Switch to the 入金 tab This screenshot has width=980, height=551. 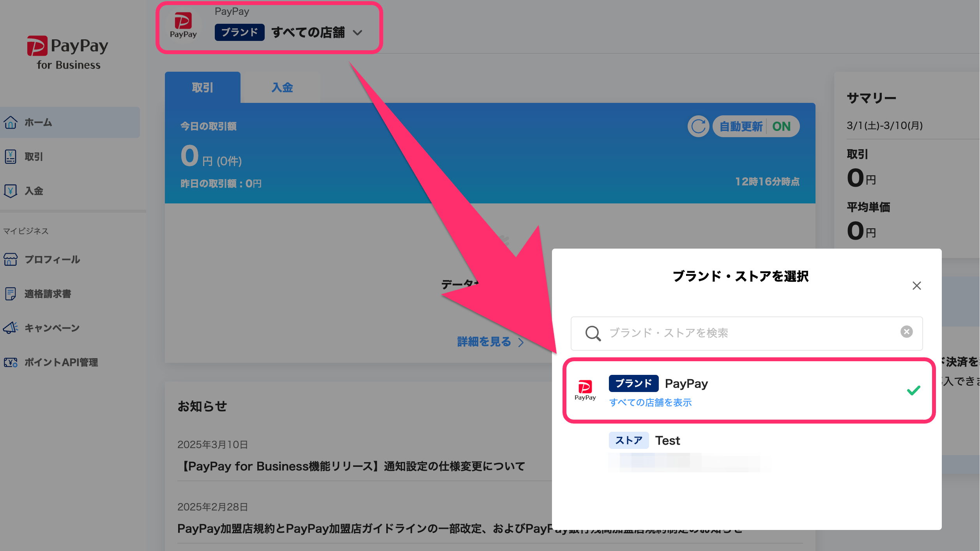[x=282, y=87]
